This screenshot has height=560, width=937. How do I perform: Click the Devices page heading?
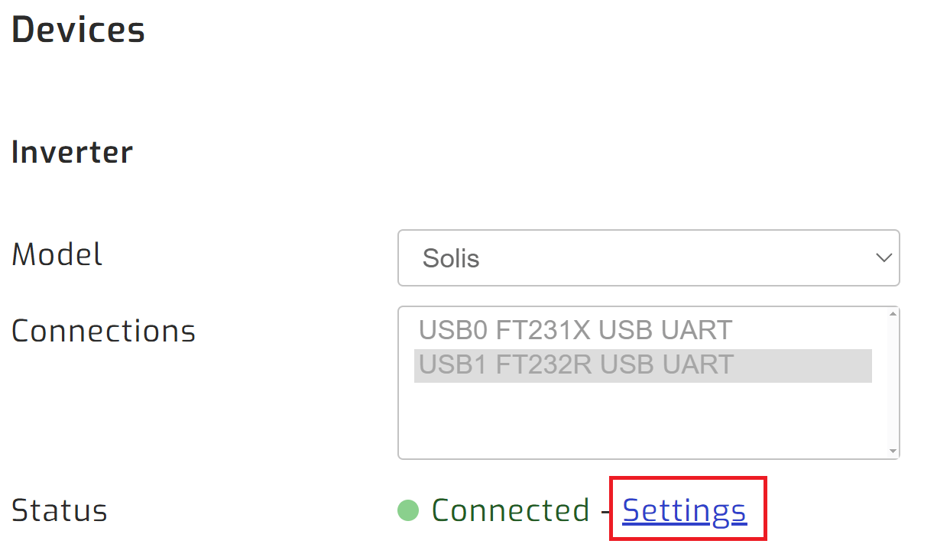pyautogui.click(x=77, y=29)
